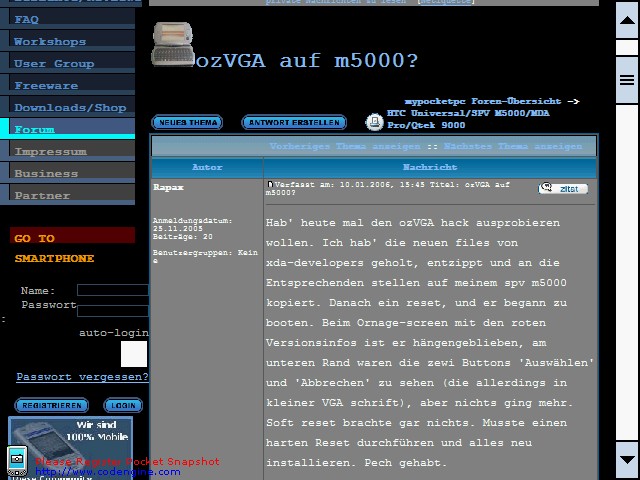The height and width of the screenshot is (480, 640).
Task: Click the small post icon before Verfasst am
Action: [x=270, y=184]
